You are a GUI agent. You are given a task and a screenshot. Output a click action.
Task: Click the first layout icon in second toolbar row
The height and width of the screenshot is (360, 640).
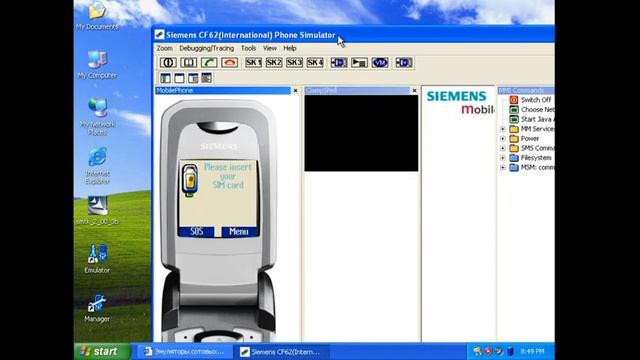coord(165,78)
